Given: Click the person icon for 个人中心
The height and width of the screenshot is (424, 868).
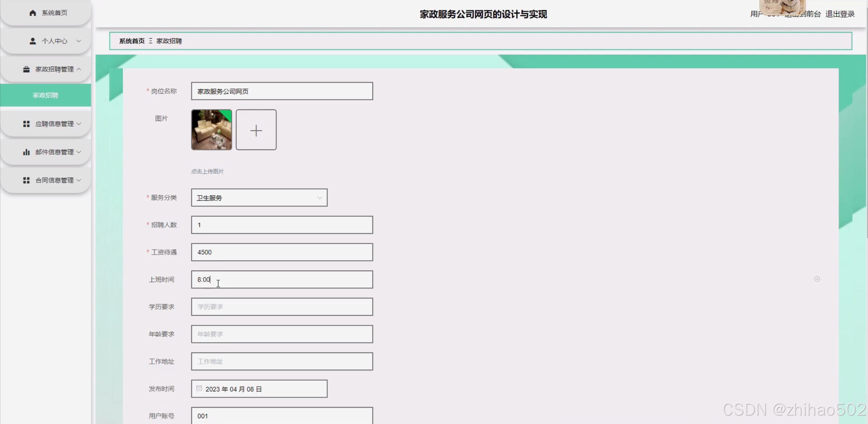Looking at the screenshot, I should tap(33, 41).
